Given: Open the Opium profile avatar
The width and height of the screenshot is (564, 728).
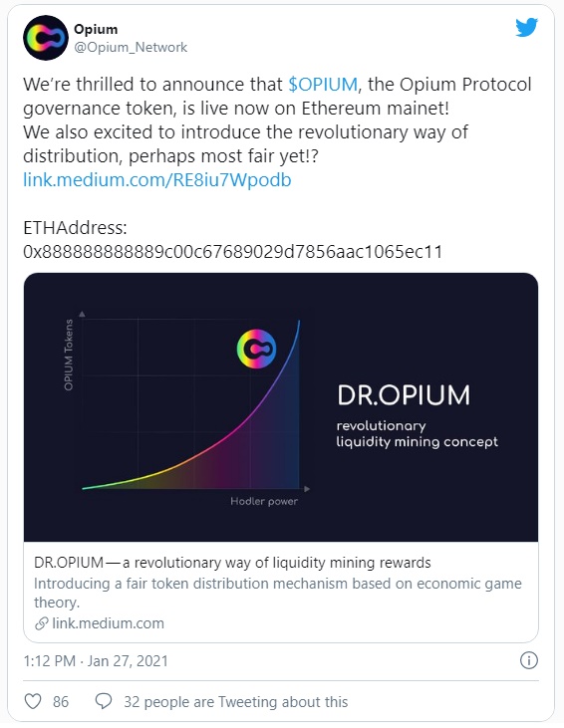Looking at the screenshot, I should tap(46, 38).
